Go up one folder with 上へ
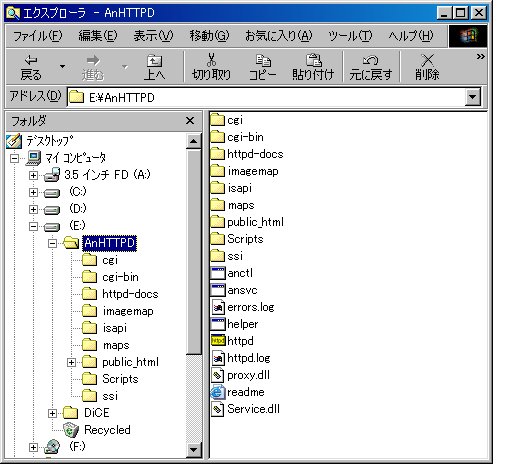Viewport: 512px width, 464px height. click(154, 67)
